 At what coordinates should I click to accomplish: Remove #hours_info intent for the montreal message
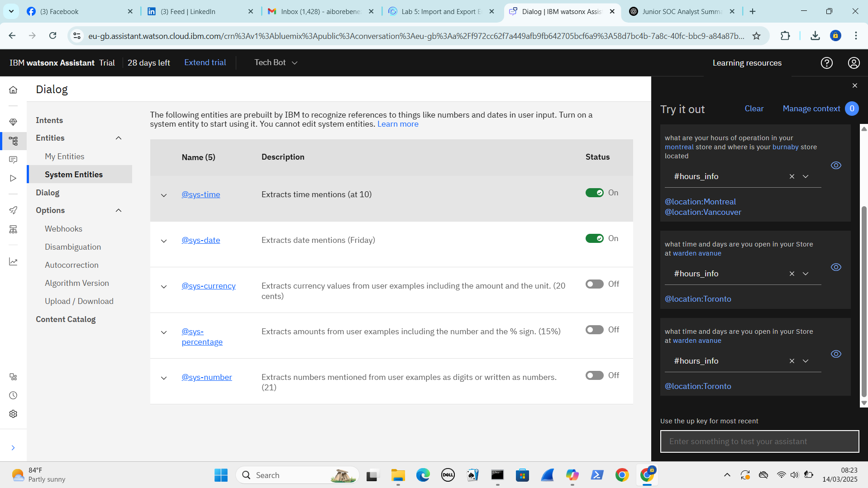[x=792, y=176]
